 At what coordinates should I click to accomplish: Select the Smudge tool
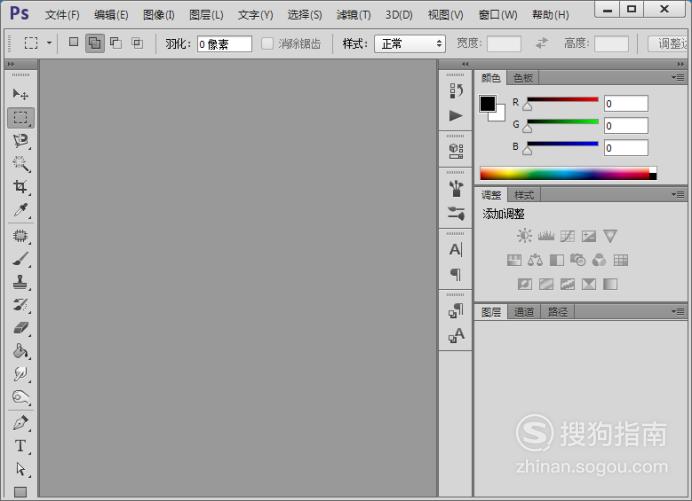point(20,374)
